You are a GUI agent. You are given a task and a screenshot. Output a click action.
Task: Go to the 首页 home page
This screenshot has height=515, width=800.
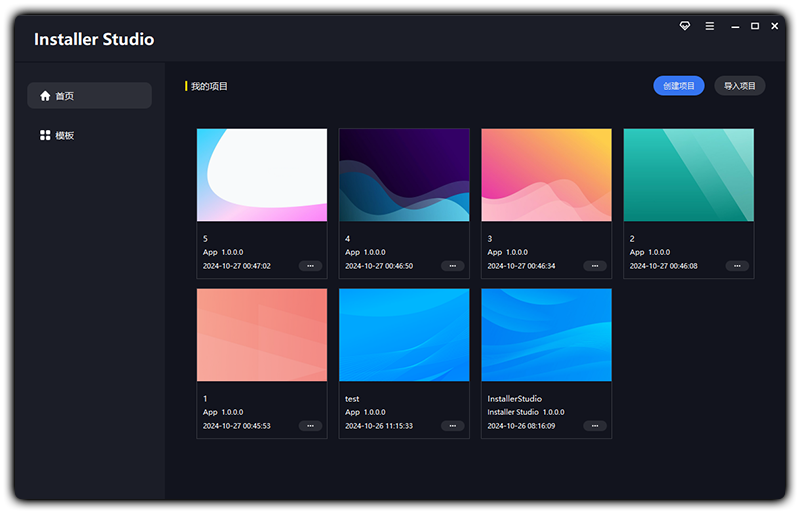[x=89, y=96]
